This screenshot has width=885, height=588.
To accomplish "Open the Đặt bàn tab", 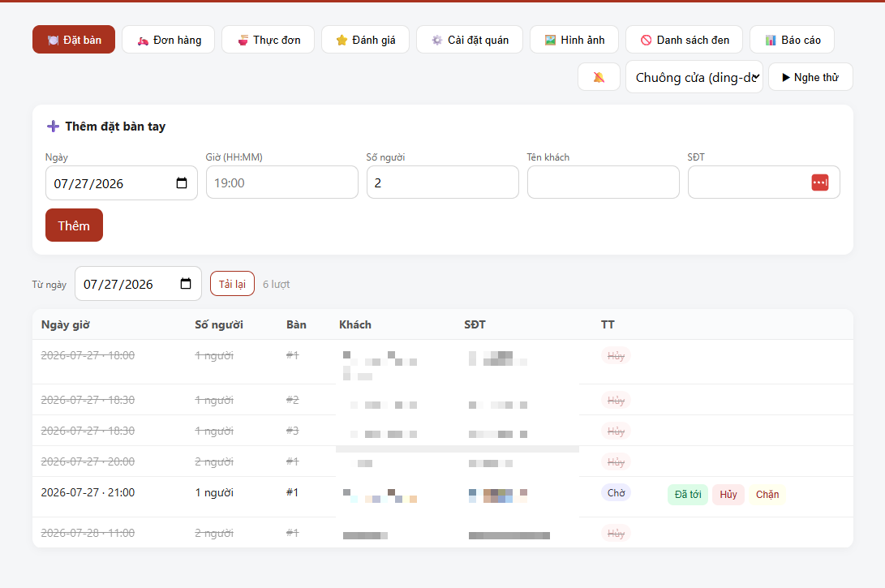I will pos(73,40).
